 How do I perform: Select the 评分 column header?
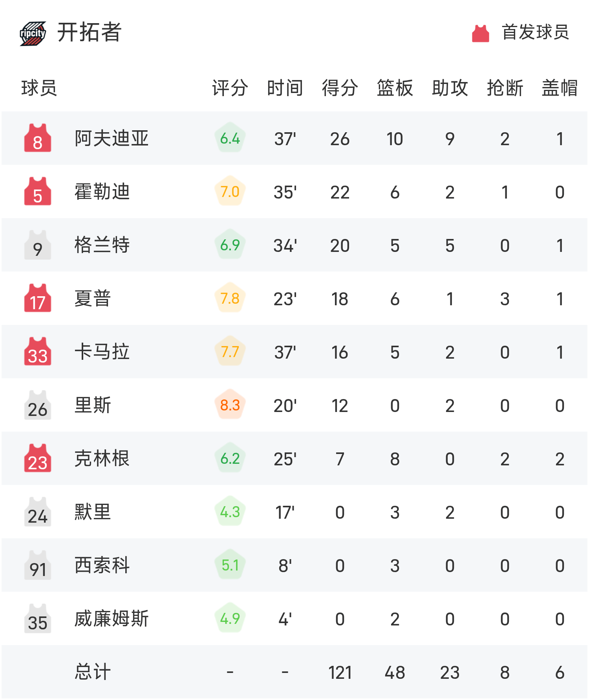click(x=230, y=88)
